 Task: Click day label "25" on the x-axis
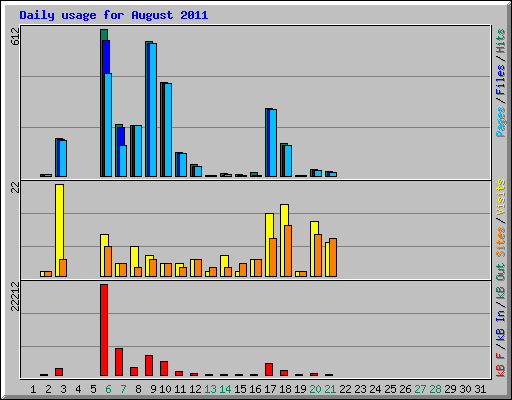pos(390,389)
